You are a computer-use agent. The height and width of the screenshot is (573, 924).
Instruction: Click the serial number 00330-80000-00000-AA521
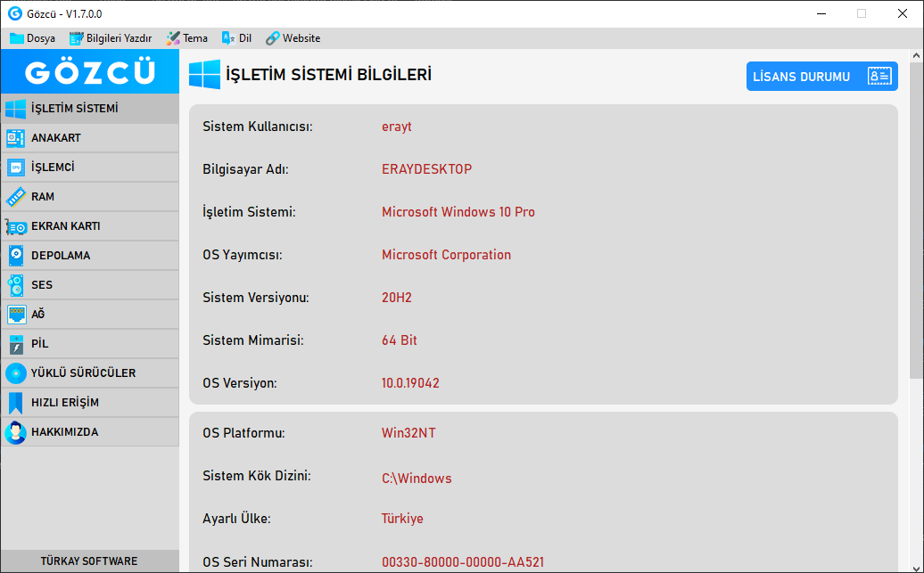pos(463,562)
